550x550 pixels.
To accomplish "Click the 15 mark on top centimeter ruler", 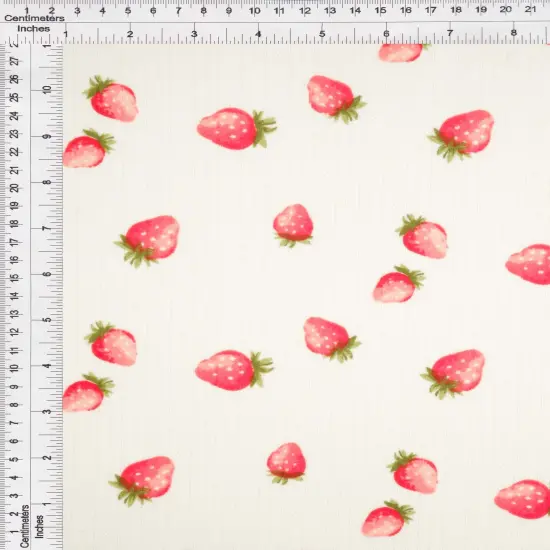I will pos(380,11).
